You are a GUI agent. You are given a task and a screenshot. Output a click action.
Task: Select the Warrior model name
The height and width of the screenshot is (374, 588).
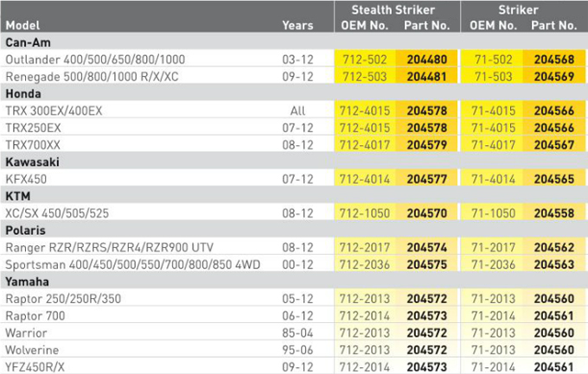click(x=26, y=333)
